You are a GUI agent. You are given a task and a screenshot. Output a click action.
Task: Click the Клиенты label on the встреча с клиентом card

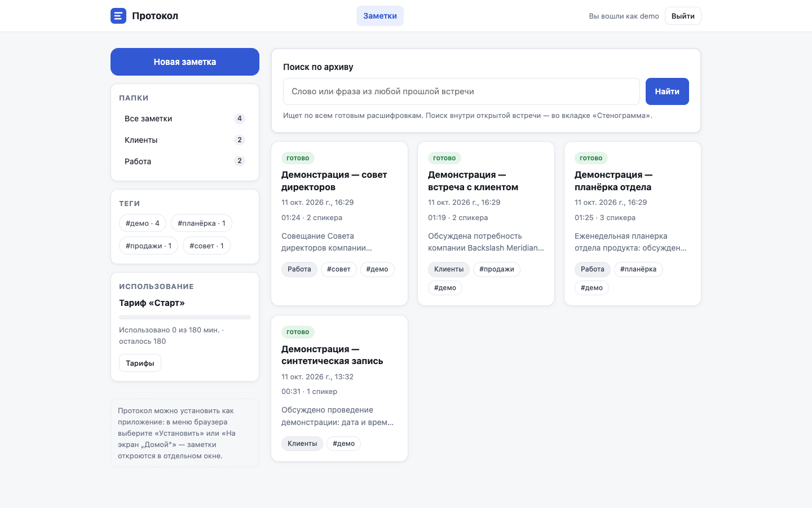click(449, 269)
